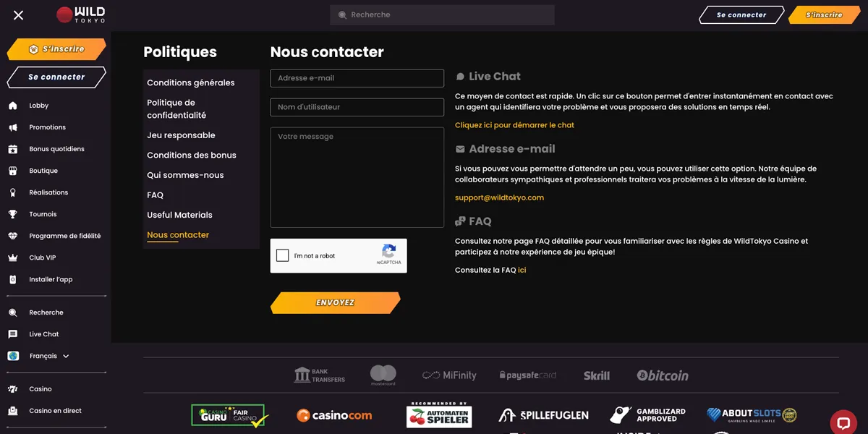This screenshot has height=434, width=868.
Task: Open the Tournois trophy icon
Action: tap(12, 214)
